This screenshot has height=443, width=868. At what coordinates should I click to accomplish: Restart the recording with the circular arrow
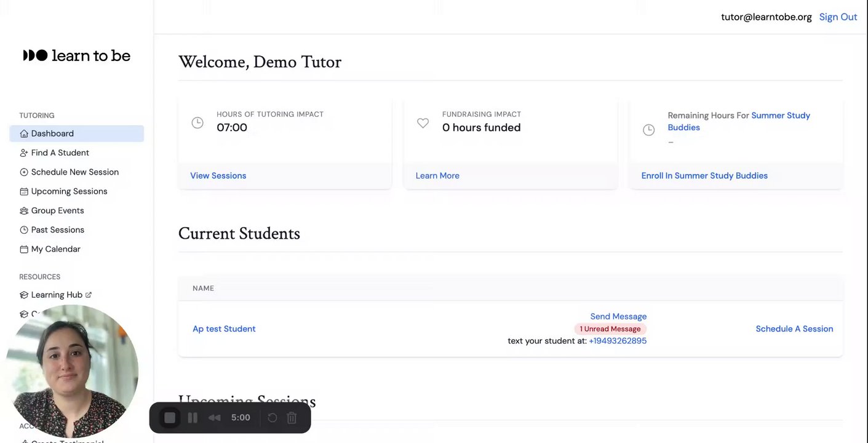click(x=273, y=418)
